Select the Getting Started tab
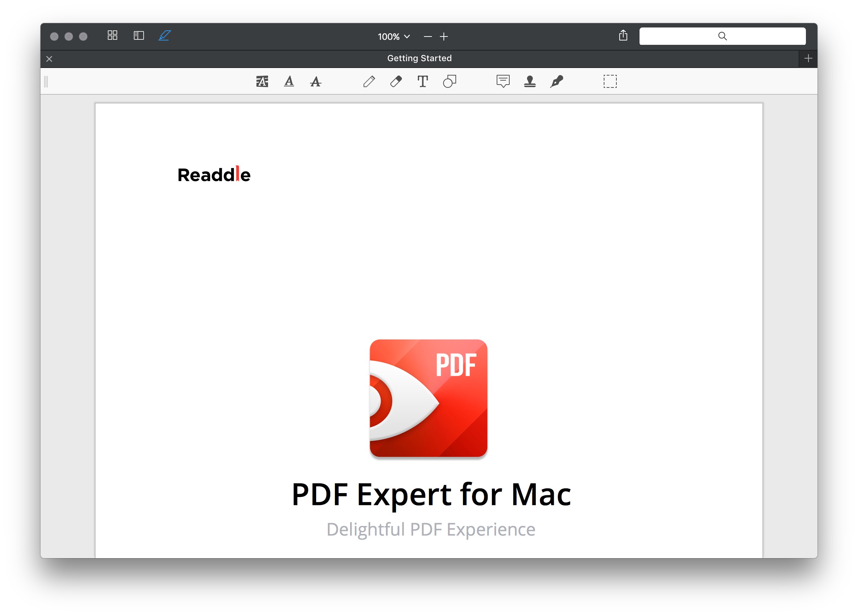The height and width of the screenshot is (616, 858). 419,58
